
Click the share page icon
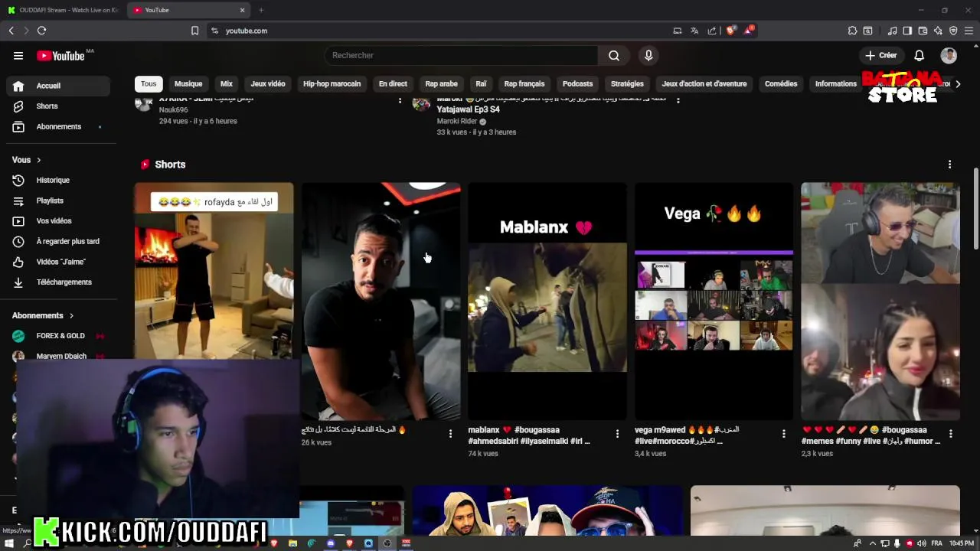pyautogui.click(x=712, y=31)
